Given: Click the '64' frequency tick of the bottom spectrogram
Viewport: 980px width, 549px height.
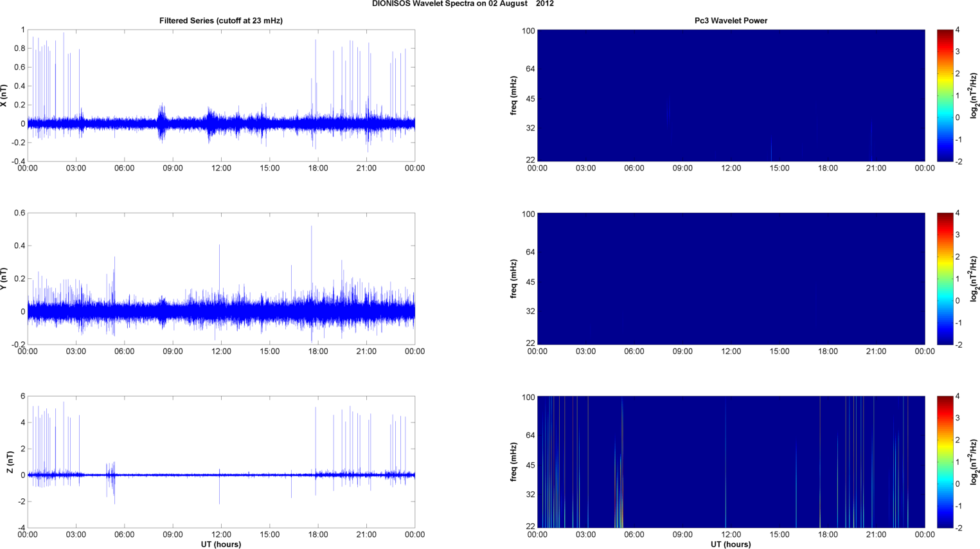Looking at the screenshot, I should (530, 435).
